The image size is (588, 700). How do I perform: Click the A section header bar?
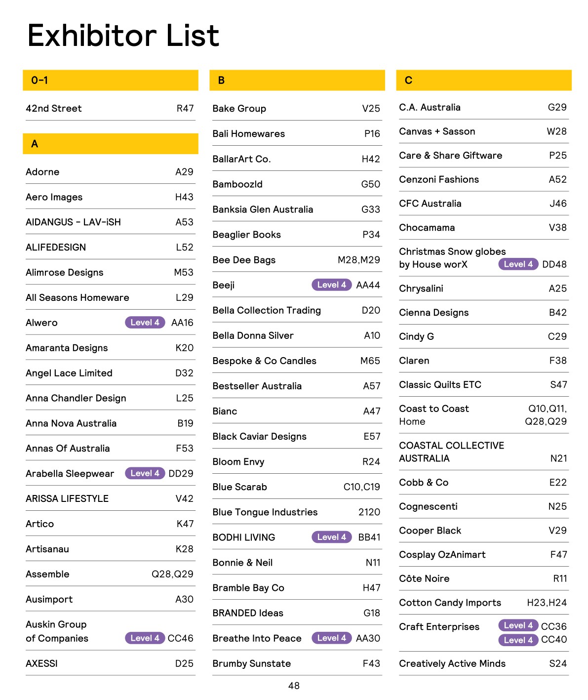(x=110, y=144)
